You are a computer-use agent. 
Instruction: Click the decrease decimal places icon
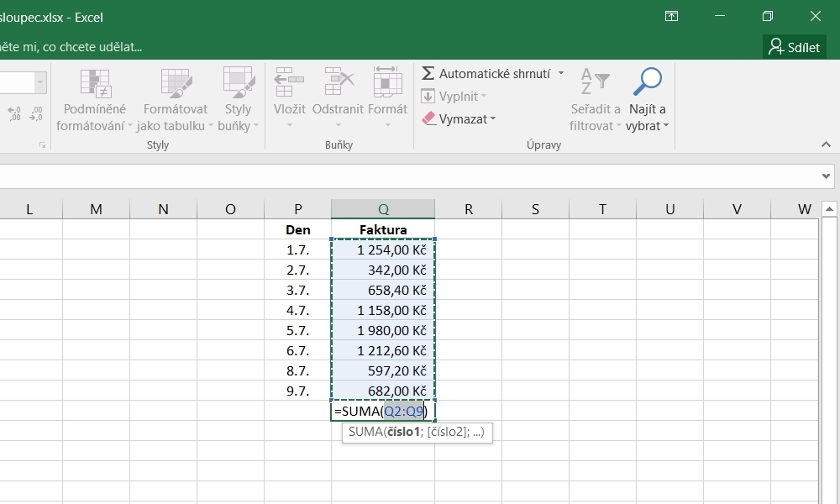[36, 113]
